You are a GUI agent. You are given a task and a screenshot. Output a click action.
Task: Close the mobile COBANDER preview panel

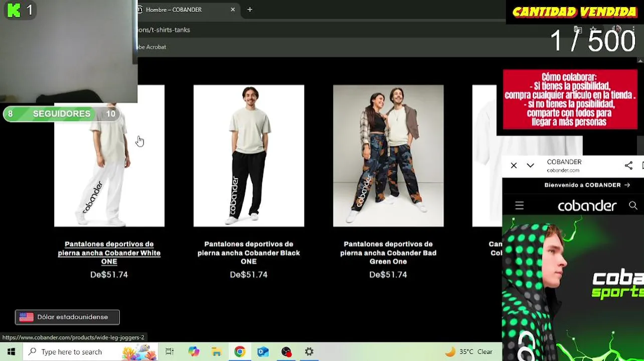(514, 165)
